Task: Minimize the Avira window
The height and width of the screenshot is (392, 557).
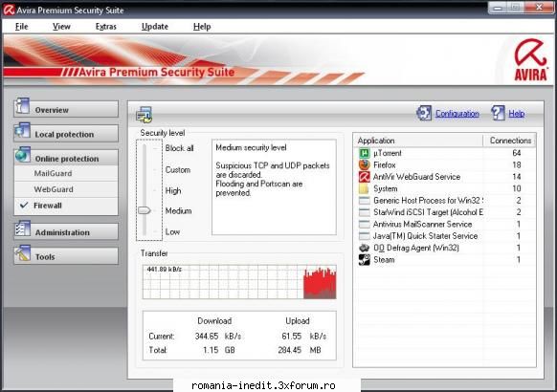Action: 498,8
